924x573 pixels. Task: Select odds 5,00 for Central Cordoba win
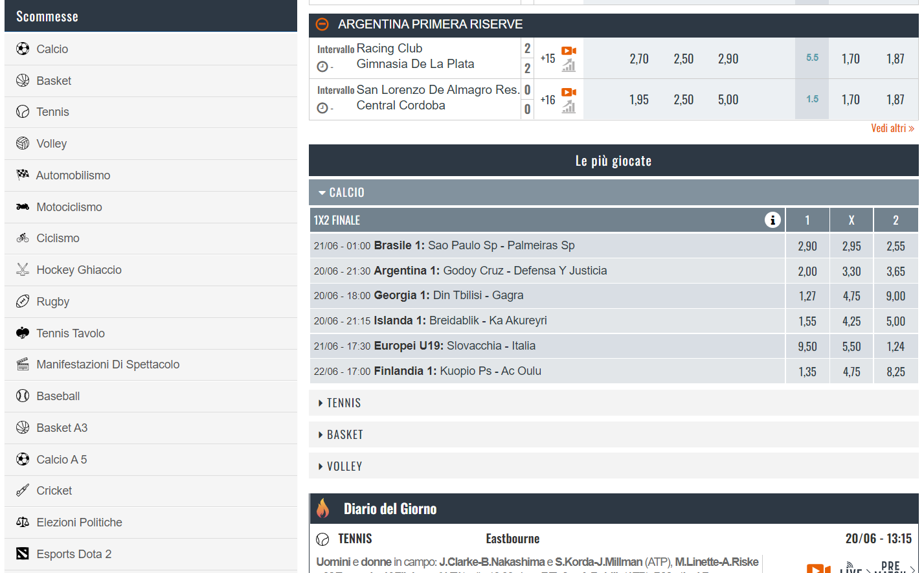tap(728, 100)
